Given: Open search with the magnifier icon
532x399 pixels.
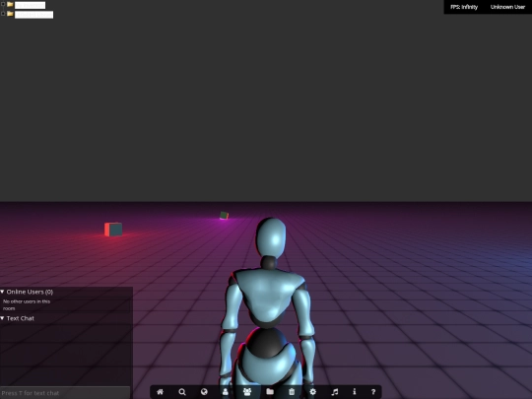Looking at the screenshot, I should tap(182, 392).
